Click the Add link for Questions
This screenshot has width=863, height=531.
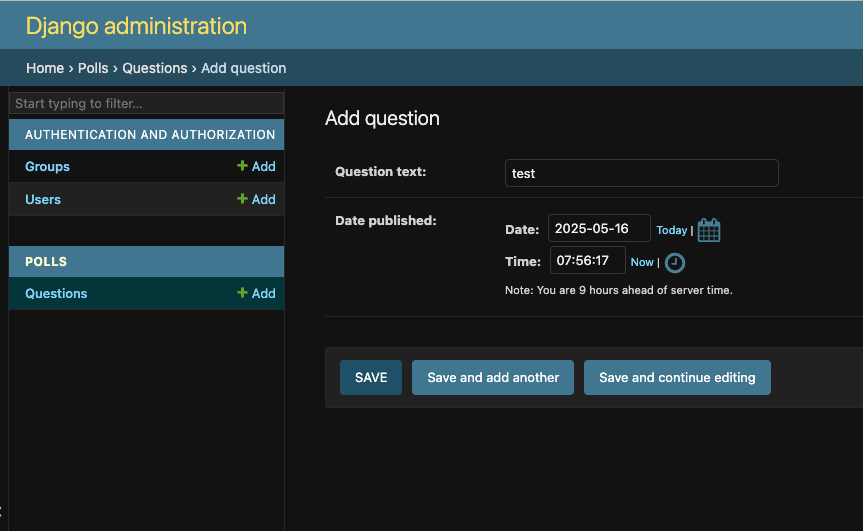(256, 293)
